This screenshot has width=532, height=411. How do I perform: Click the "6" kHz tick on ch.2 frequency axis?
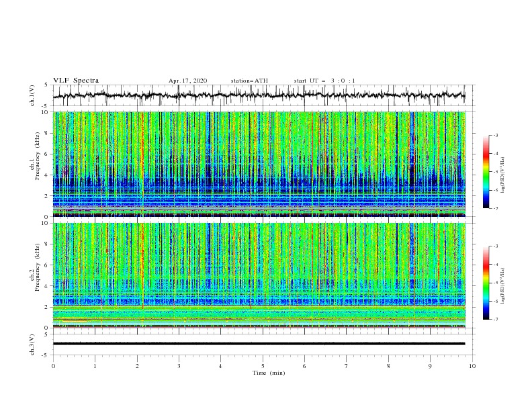(47, 265)
